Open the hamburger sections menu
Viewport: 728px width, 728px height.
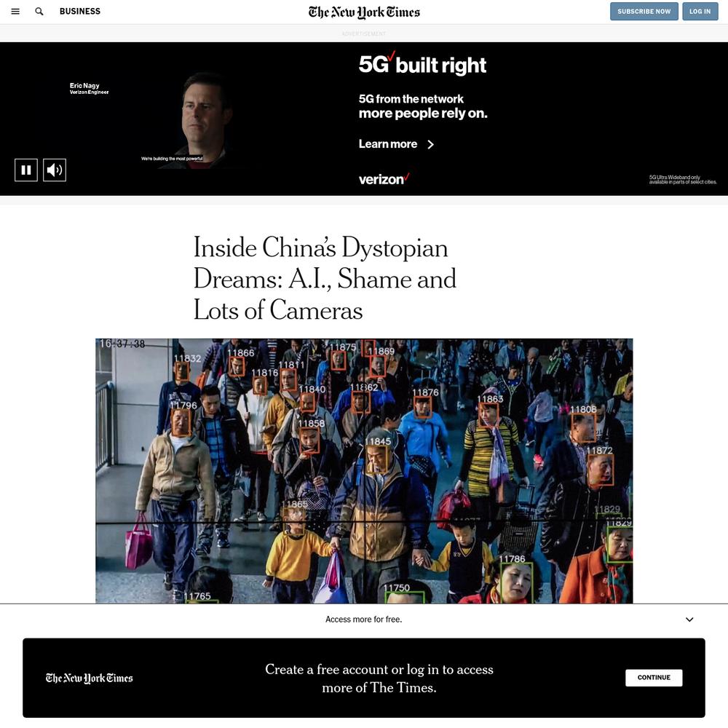click(x=15, y=11)
